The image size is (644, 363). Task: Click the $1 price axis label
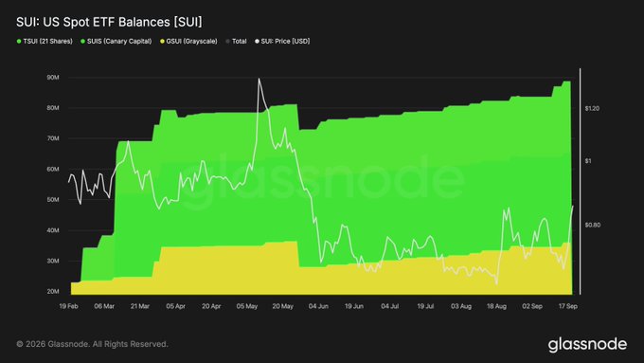pos(588,161)
